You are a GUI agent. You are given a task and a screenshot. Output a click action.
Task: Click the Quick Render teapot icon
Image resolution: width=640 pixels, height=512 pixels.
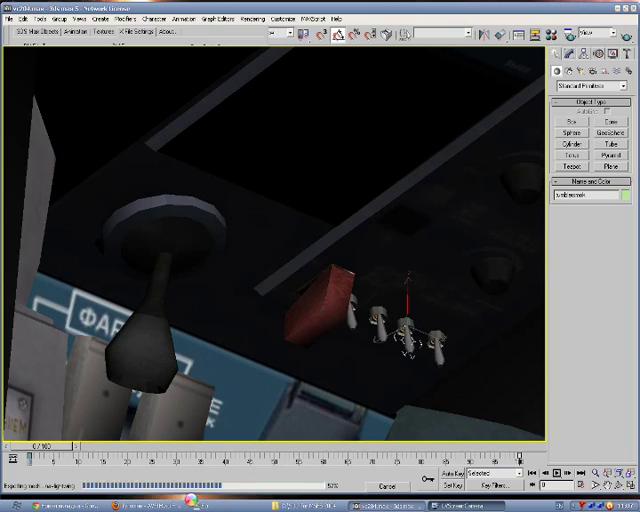click(627, 36)
